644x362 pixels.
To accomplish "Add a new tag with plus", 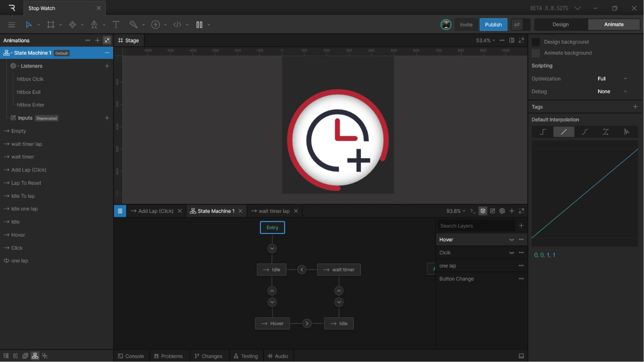I will click(x=635, y=107).
